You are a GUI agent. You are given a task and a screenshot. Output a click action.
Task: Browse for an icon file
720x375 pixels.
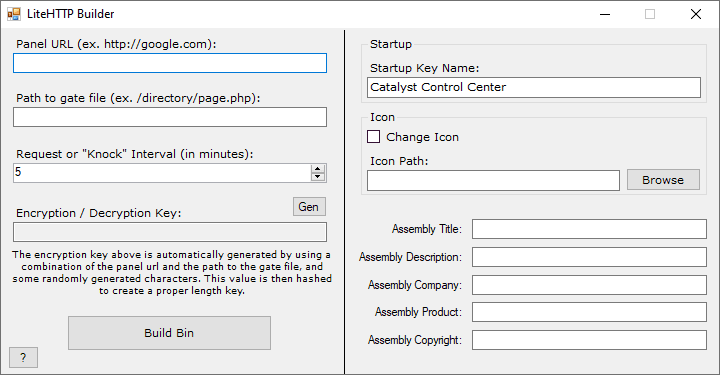(x=663, y=180)
